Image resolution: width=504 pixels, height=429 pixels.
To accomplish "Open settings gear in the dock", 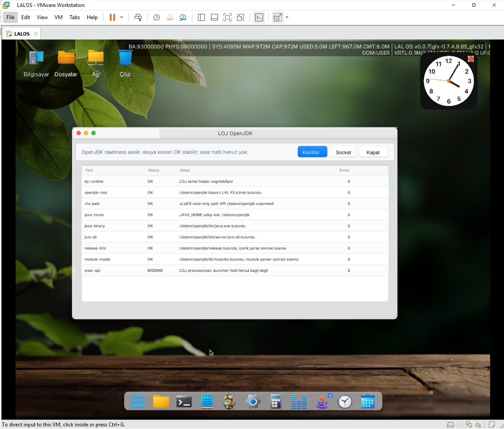I will coord(253,402).
